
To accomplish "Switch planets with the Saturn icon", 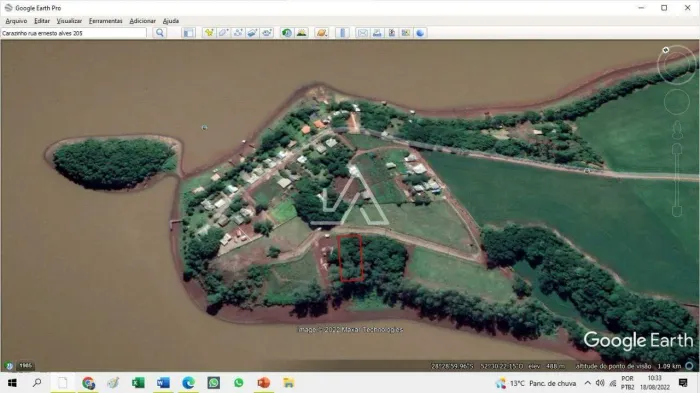I will point(321,33).
